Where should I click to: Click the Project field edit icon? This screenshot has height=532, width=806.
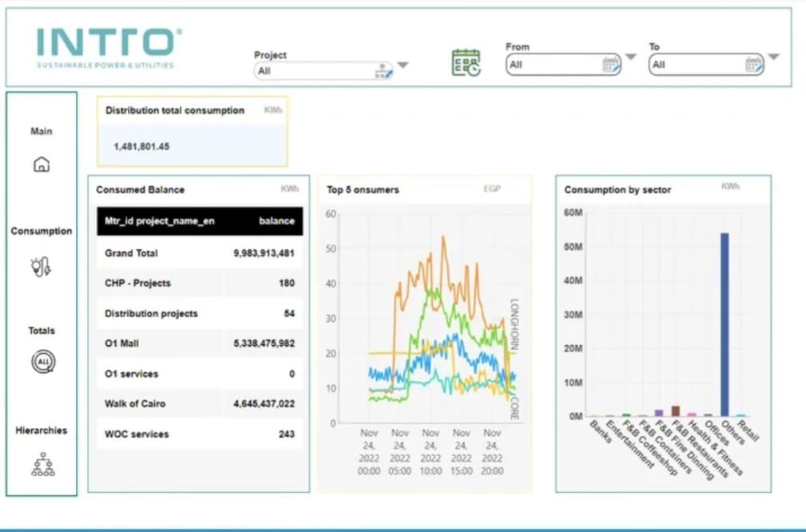(x=383, y=71)
